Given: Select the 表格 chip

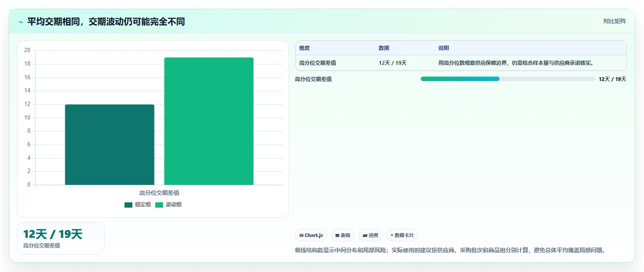Looking at the screenshot, I should click(x=343, y=235).
